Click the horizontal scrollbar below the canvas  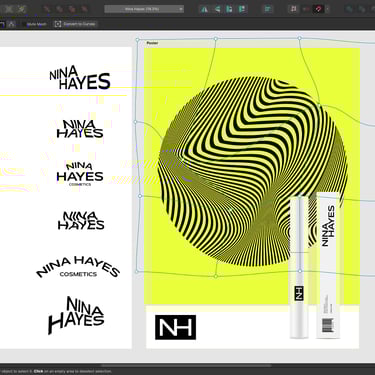pos(187,366)
